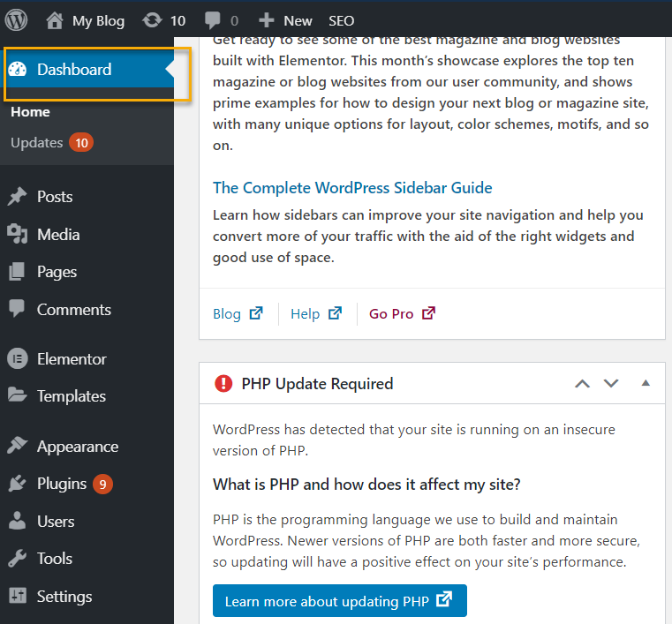
Task: Open the Elementor Help link
Action: coord(306,314)
